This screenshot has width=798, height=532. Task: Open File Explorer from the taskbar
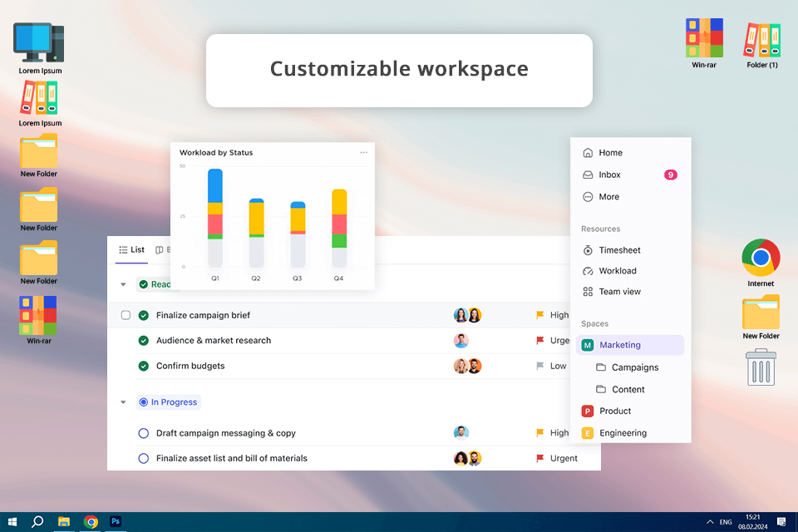tap(64, 521)
